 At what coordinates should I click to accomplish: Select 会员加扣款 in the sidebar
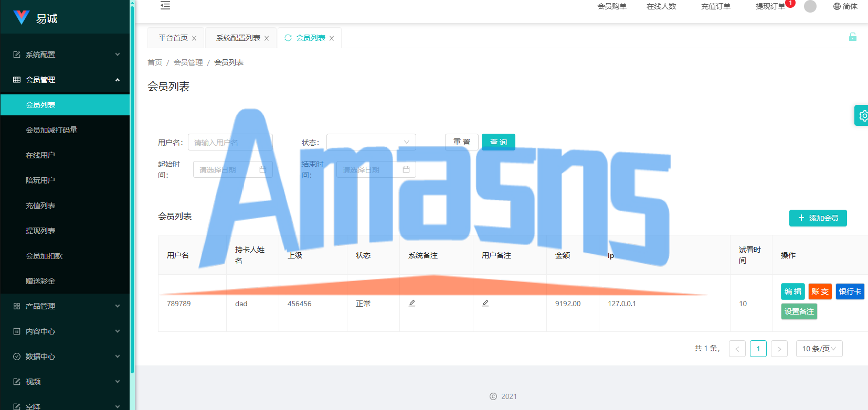65,256
